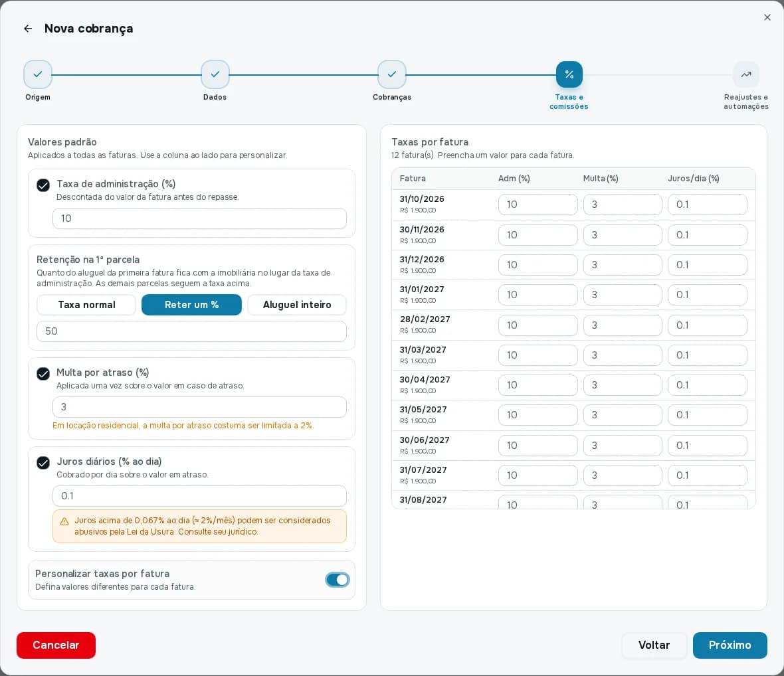Image resolution: width=784 pixels, height=676 pixels.
Task: Click the Cobranças step label
Action: 392,97
